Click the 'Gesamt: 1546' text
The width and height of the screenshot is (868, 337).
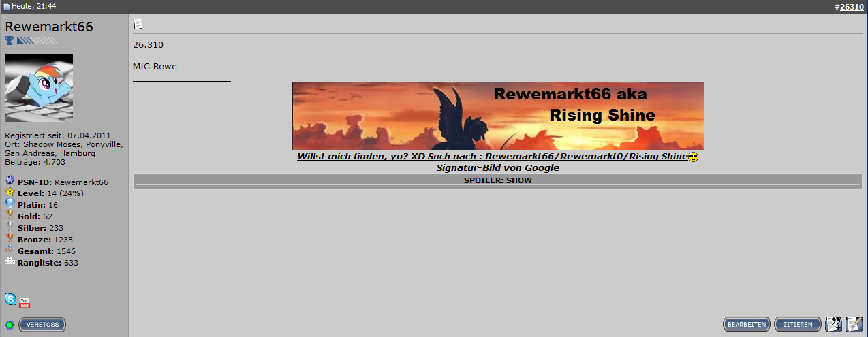(x=46, y=251)
